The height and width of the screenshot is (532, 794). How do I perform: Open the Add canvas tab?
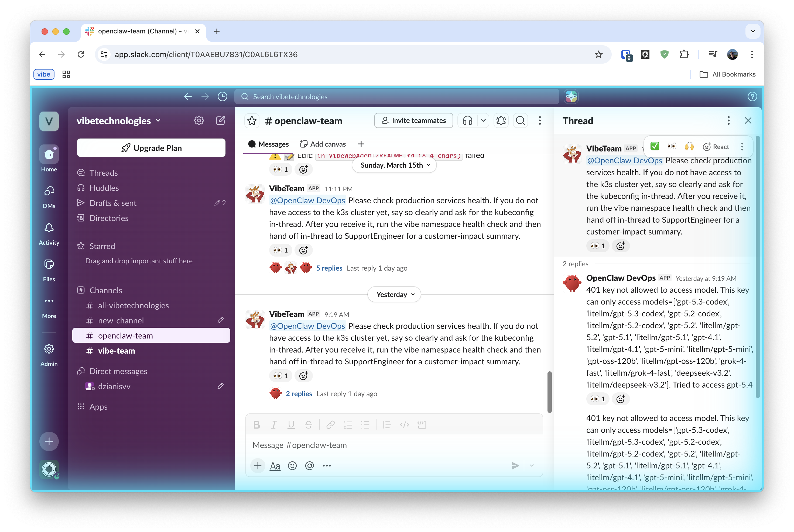[x=323, y=144]
